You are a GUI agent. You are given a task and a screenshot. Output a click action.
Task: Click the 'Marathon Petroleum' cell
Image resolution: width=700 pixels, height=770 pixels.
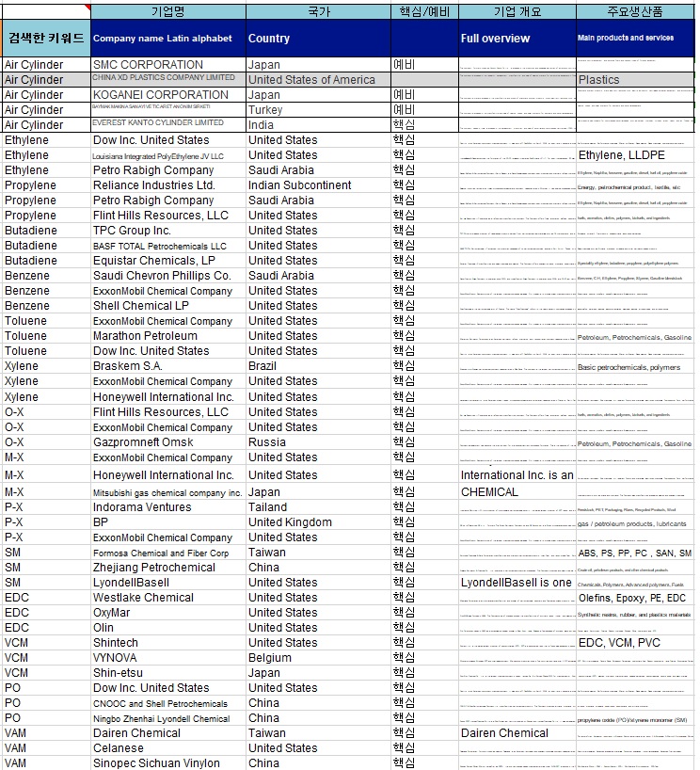[x=168, y=336]
